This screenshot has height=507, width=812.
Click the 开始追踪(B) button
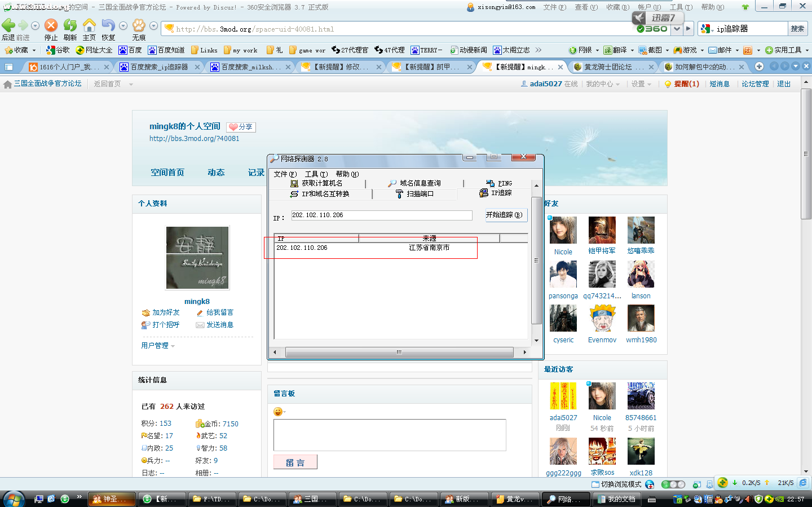[504, 215]
